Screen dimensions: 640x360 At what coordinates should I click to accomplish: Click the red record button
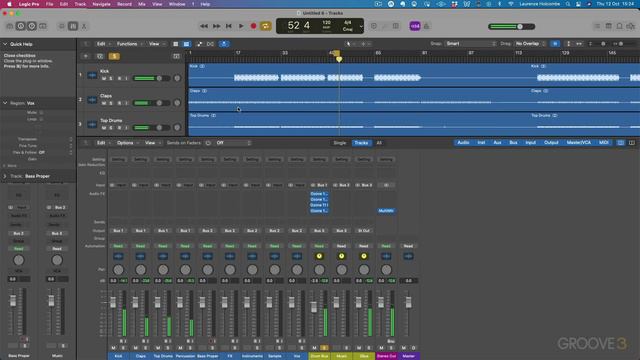click(253, 26)
